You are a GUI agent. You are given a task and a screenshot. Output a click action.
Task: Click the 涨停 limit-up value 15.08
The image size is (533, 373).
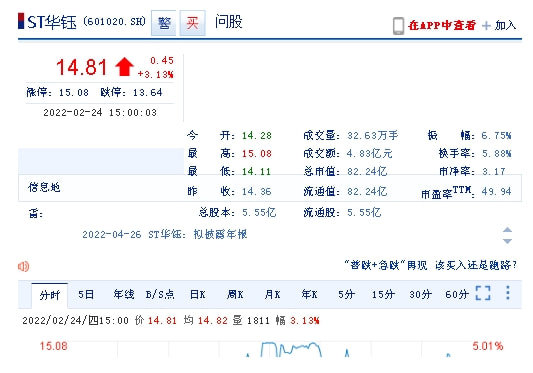pos(74,92)
